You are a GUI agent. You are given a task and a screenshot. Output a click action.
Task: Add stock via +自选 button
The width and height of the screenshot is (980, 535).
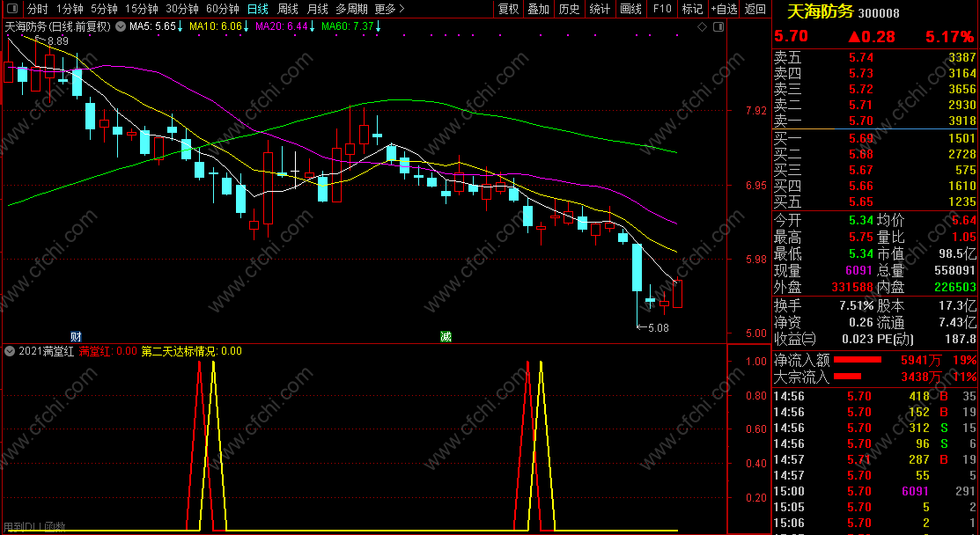point(724,9)
